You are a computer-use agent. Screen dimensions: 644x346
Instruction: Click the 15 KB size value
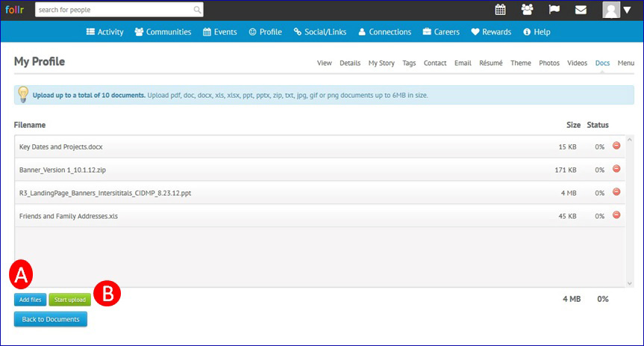pyautogui.click(x=567, y=147)
